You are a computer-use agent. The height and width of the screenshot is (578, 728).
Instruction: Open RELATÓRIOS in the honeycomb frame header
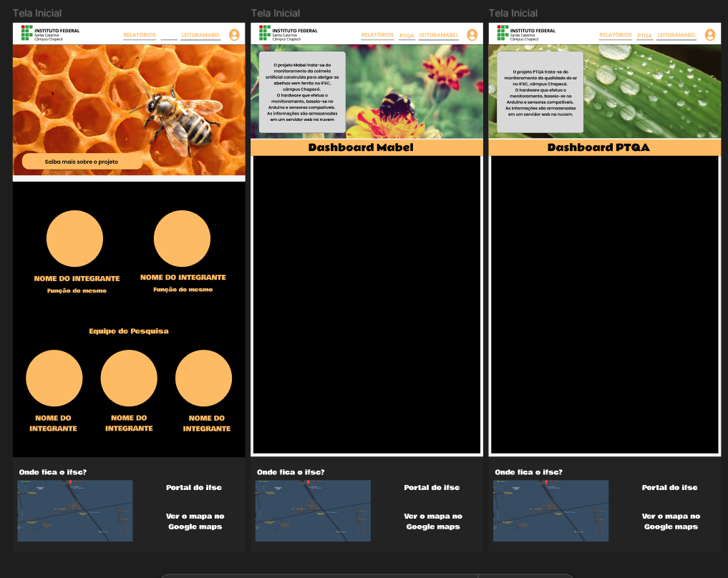140,35
